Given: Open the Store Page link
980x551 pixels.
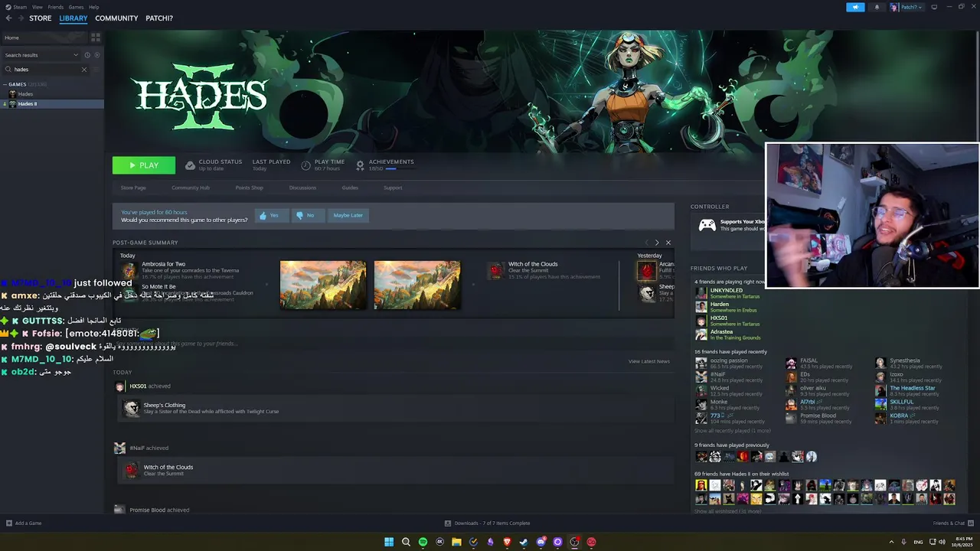Looking at the screenshot, I should click(133, 187).
